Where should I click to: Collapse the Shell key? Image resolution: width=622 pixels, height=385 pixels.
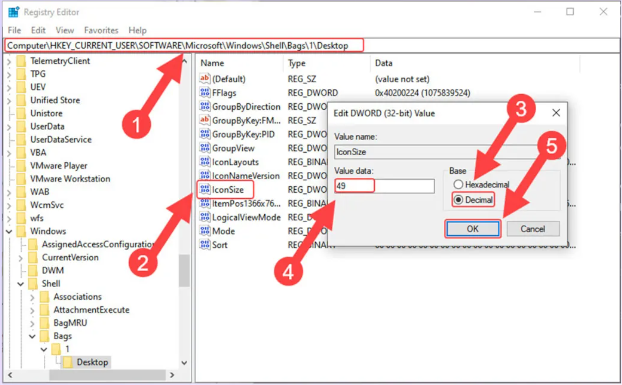point(21,284)
